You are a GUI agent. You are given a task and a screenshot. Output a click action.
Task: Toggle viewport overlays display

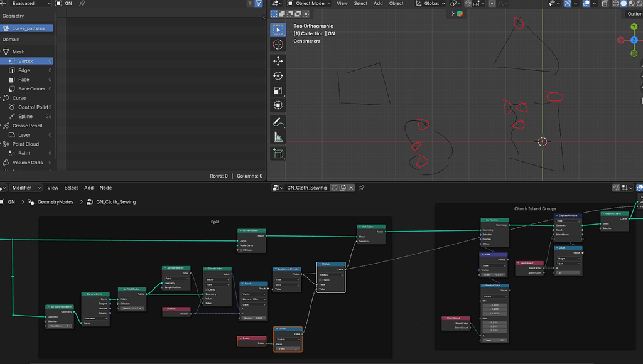(586, 3)
